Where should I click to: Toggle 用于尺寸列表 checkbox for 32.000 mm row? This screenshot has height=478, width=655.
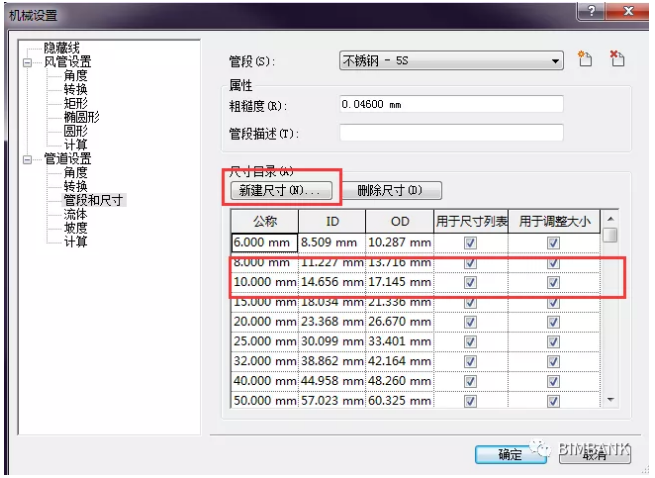pos(470,361)
